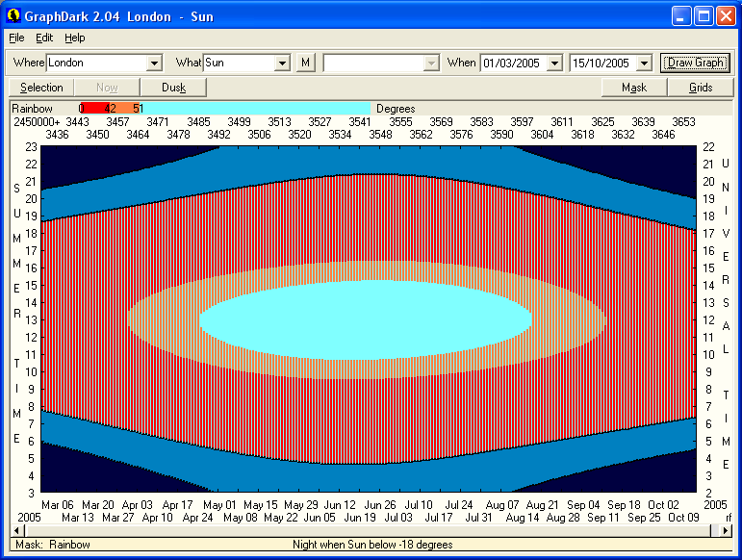Open the end date 15/10/2005 dropdown arrow
This screenshot has height=560, width=742.
644,64
